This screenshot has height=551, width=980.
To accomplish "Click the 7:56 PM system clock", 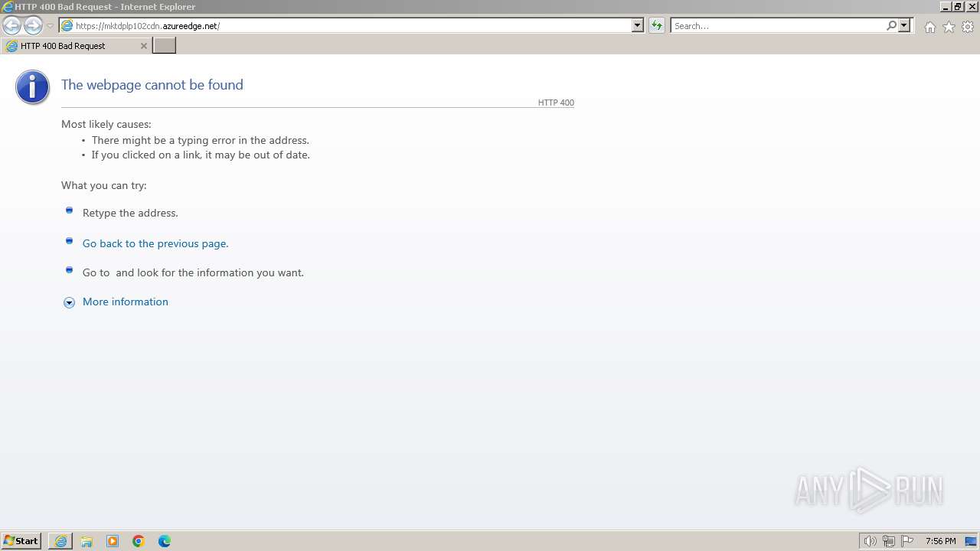I will 940,541.
